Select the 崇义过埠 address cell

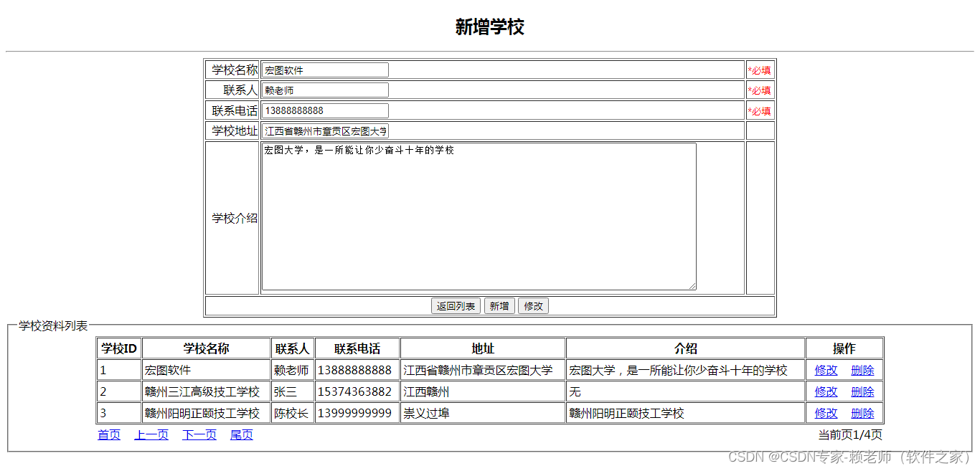tap(483, 413)
